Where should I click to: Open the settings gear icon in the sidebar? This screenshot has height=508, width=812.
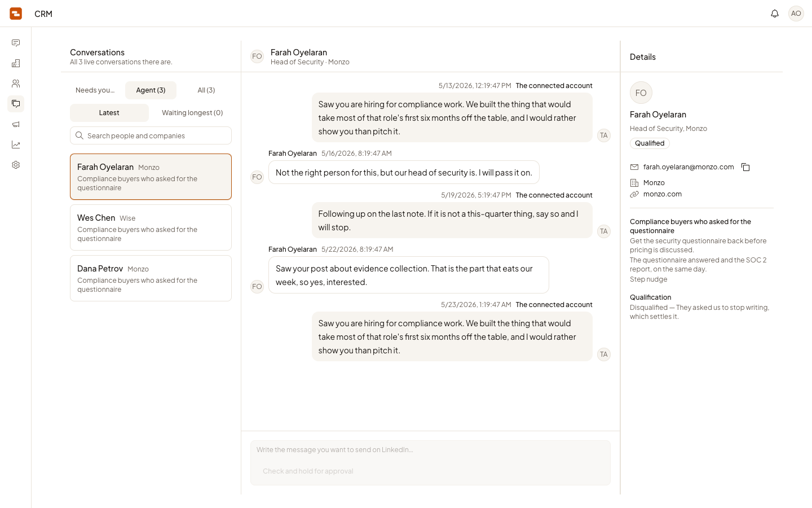tap(16, 165)
